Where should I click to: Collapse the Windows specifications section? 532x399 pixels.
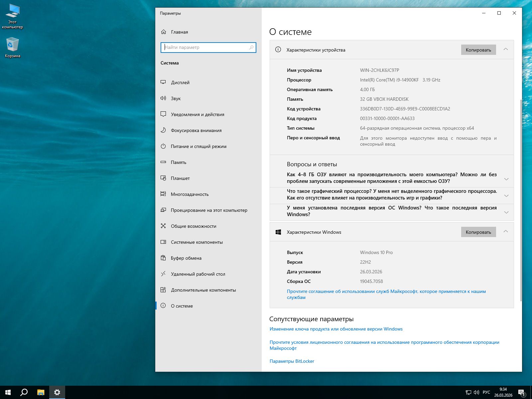click(x=505, y=231)
